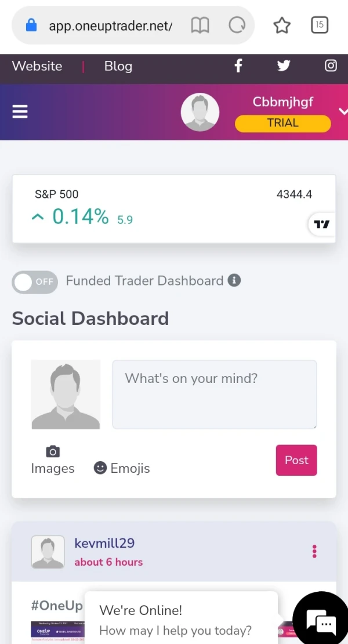Toggle the Funded Trader Dashboard switch

[x=35, y=282]
